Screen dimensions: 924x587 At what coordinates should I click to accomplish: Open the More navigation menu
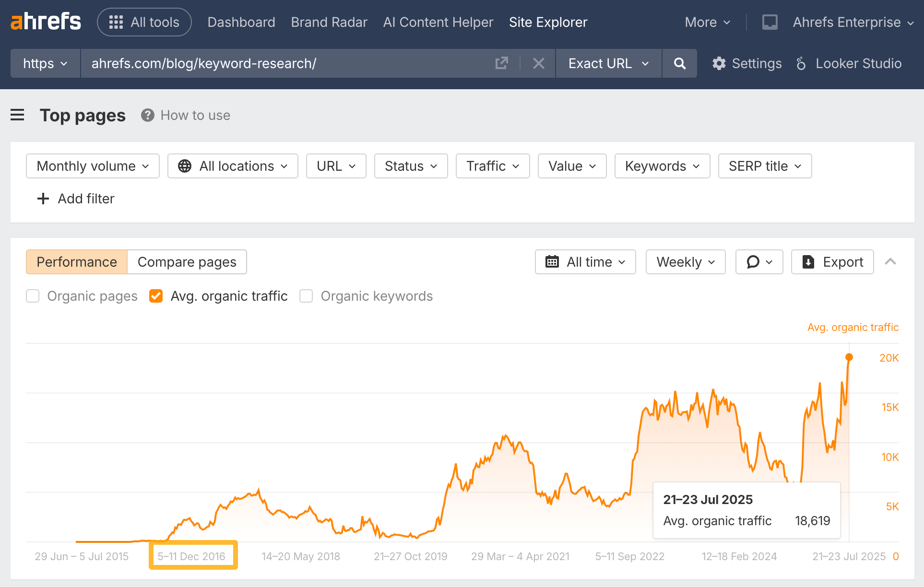tap(707, 22)
